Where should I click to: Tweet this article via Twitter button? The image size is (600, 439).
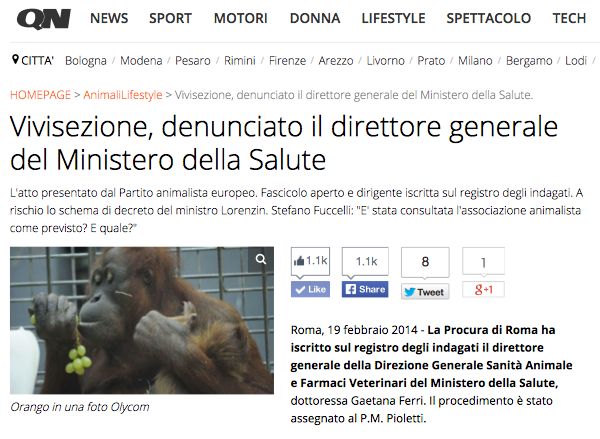[425, 292]
